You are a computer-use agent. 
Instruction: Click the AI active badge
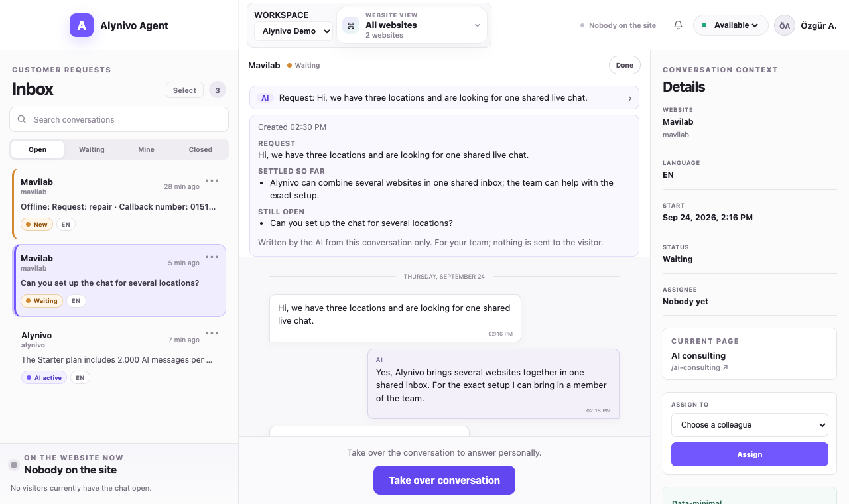pyautogui.click(x=44, y=378)
